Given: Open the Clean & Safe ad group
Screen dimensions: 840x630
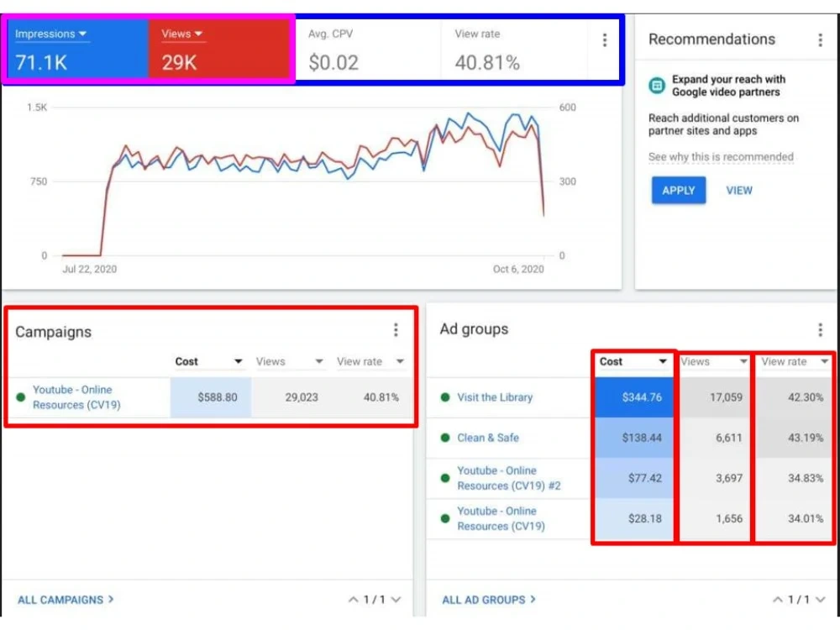Looking at the screenshot, I should pos(487,438).
